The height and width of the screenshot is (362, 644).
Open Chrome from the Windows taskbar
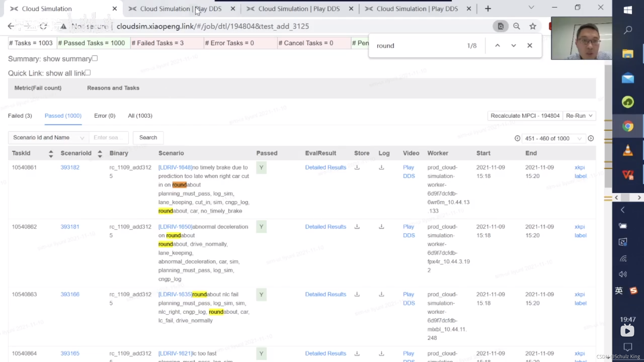[628, 126]
